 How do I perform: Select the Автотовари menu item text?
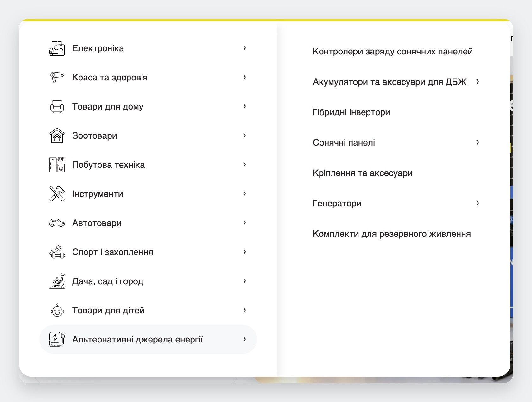click(x=97, y=223)
